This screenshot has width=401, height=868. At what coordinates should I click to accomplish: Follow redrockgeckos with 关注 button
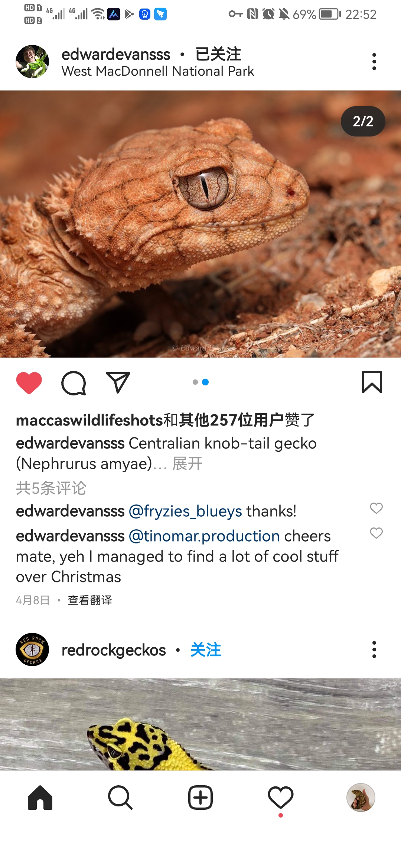tap(206, 650)
